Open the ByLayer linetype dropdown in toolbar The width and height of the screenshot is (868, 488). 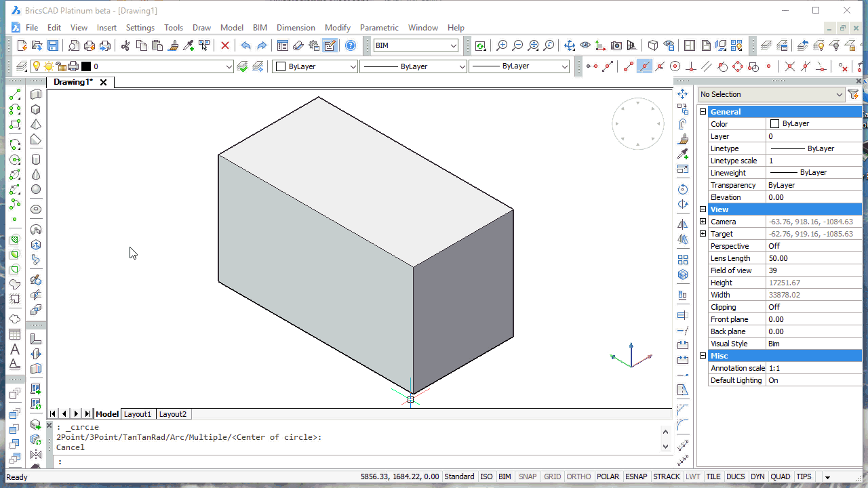[x=414, y=66]
